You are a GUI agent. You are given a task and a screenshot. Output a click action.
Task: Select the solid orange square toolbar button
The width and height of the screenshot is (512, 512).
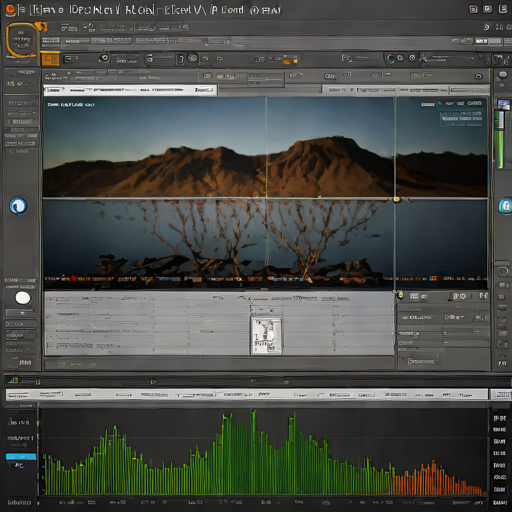50,59
